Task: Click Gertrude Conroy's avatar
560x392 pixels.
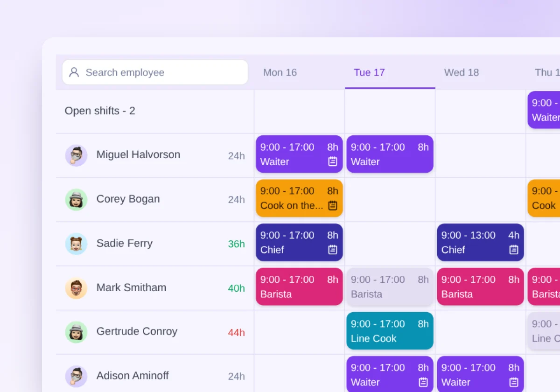Action: click(76, 332)
